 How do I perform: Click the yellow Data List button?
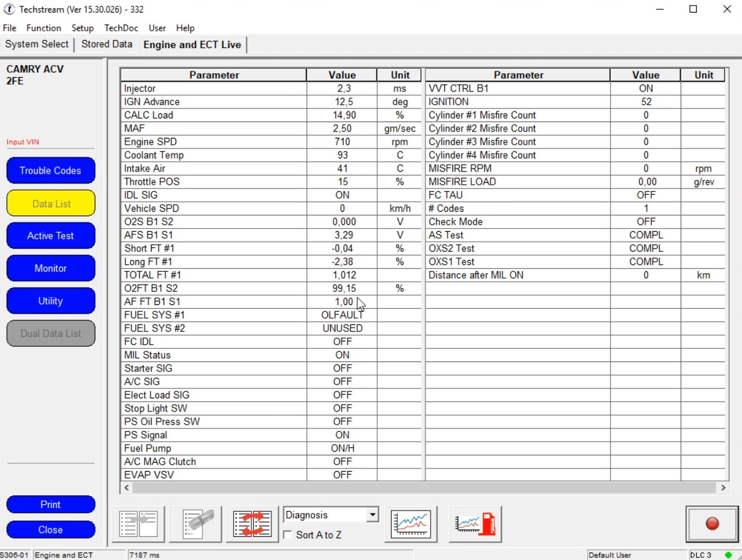(x=51, y=204)
